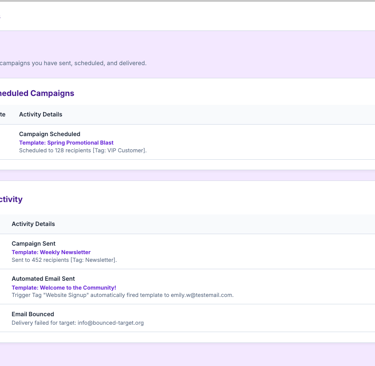Select the Automated Email Sent row title

pos(43,279)
